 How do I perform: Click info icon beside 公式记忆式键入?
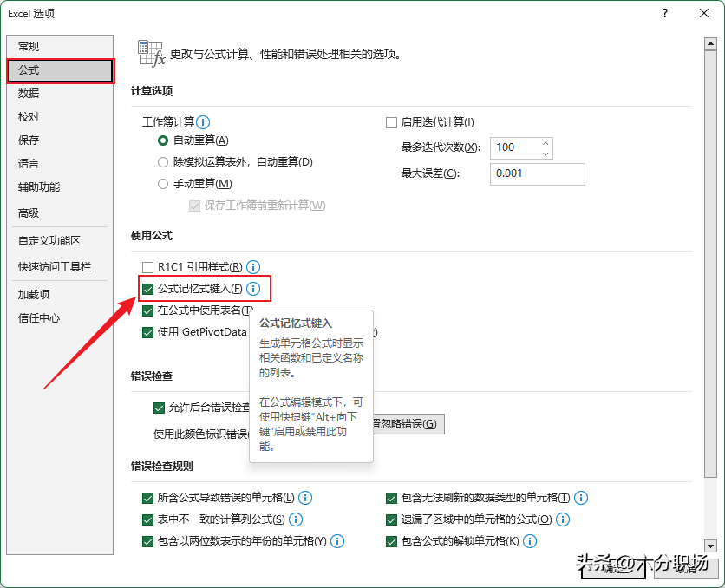coord(253,289)
